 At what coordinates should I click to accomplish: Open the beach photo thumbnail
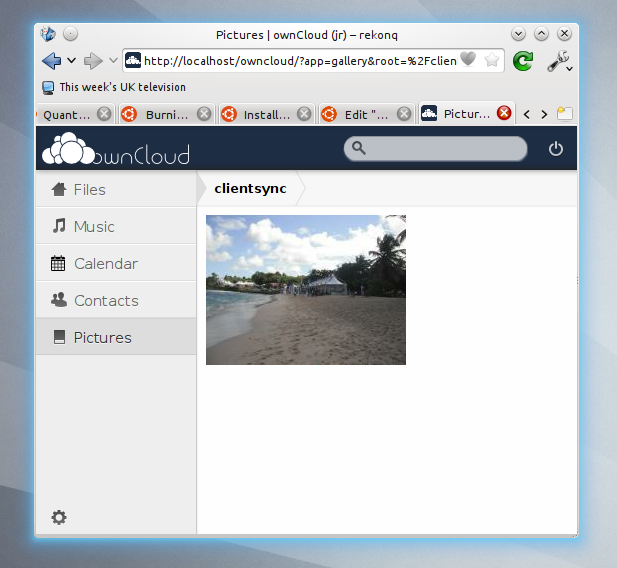[306, 290]
